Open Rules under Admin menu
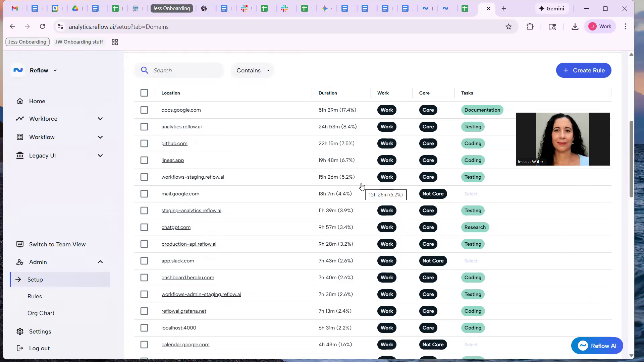644x362 pixels. tap(35, 296)
